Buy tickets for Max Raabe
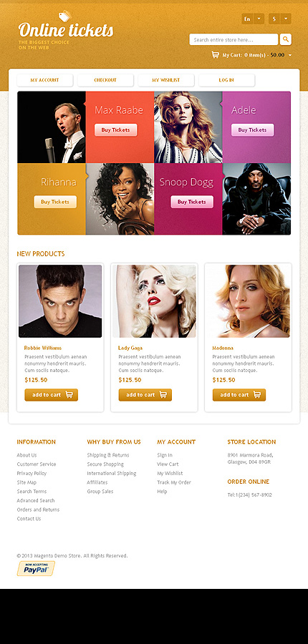The height and width of the screenshot is (644, 308). click(x=115, y=130)
